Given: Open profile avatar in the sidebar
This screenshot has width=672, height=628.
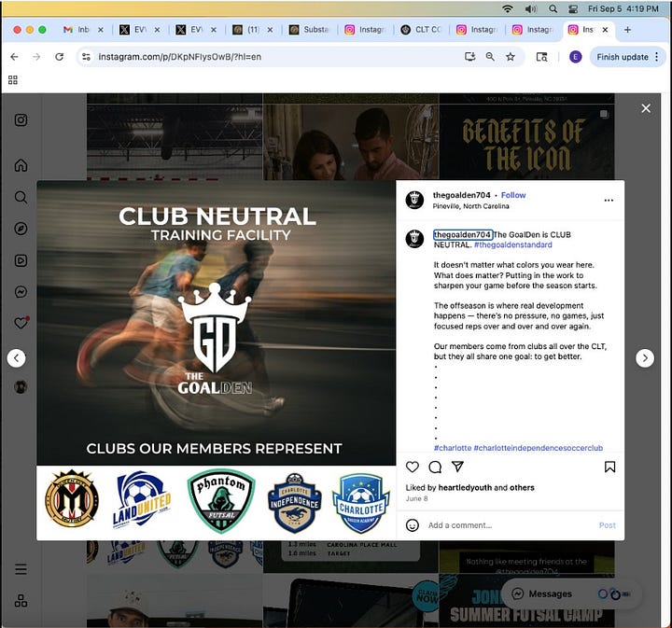Looking at the screenshot, I should [21, 387].
